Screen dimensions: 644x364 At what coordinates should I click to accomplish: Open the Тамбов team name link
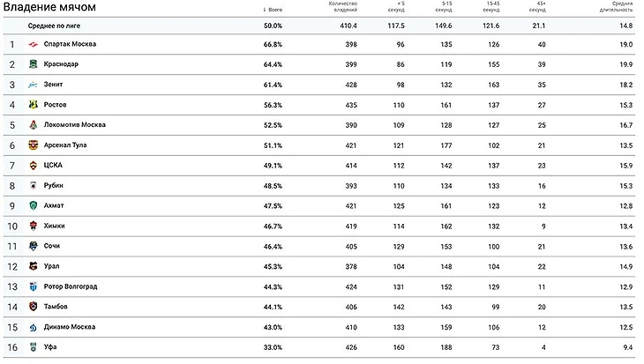tap(56, 307)
